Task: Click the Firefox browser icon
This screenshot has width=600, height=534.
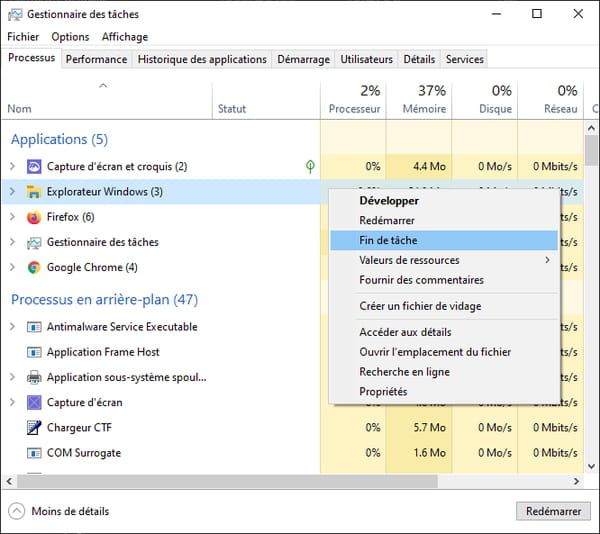Action: coord(34,217)
